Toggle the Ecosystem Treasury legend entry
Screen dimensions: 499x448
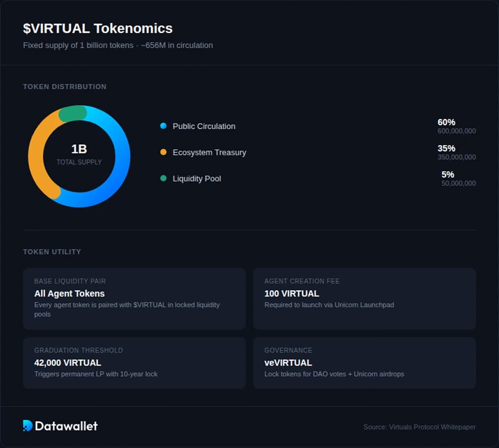pyautogui.click(x=209, y=152)
